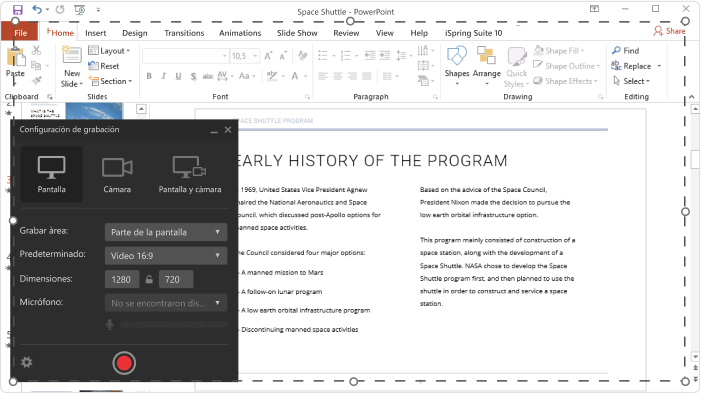Close the Configuración de grabación panel
The image size is (701, 393).
pos(228,130)
